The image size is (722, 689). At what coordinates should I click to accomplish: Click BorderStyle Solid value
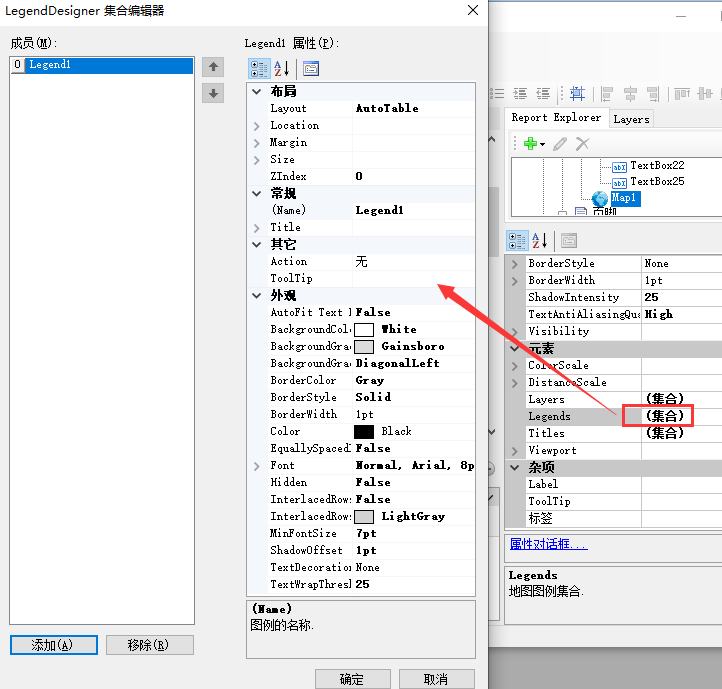point(413,397)
